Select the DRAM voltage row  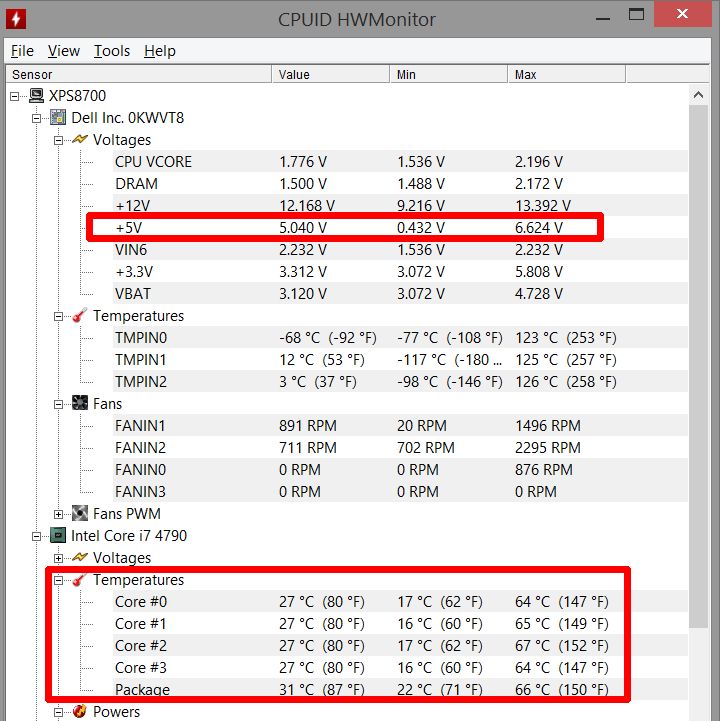pos(400,183)
